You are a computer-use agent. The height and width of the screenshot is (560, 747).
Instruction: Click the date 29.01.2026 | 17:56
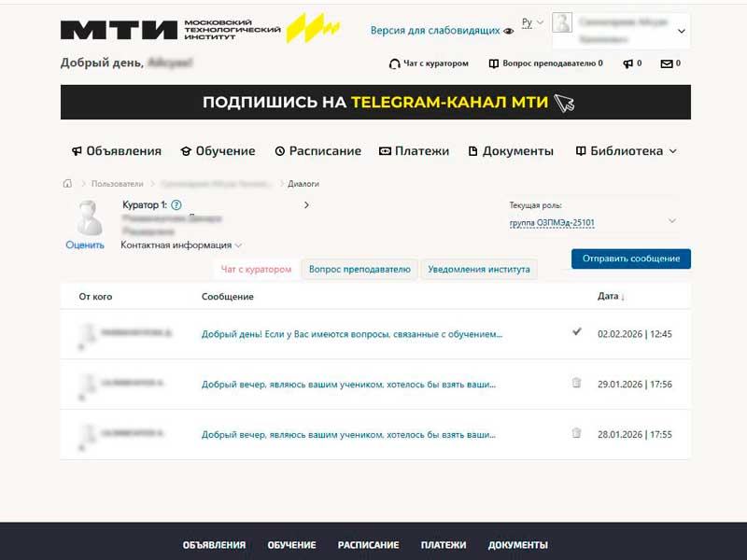pos(635,385)
